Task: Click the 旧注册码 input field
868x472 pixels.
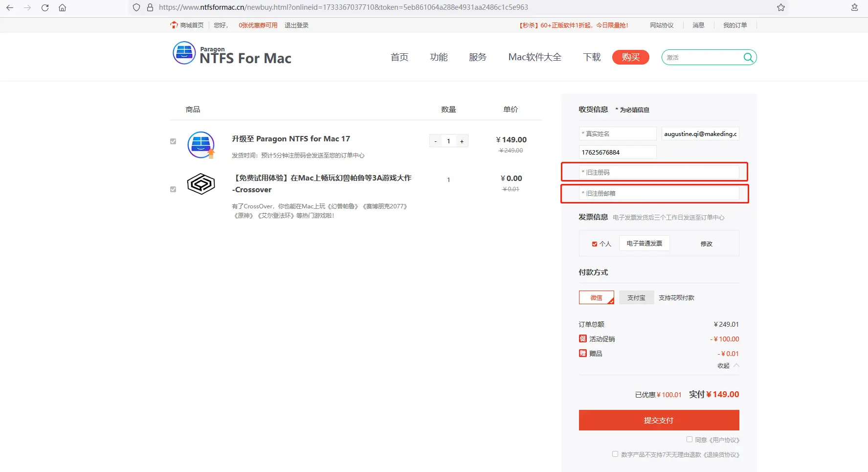Action: pos(659,172)
